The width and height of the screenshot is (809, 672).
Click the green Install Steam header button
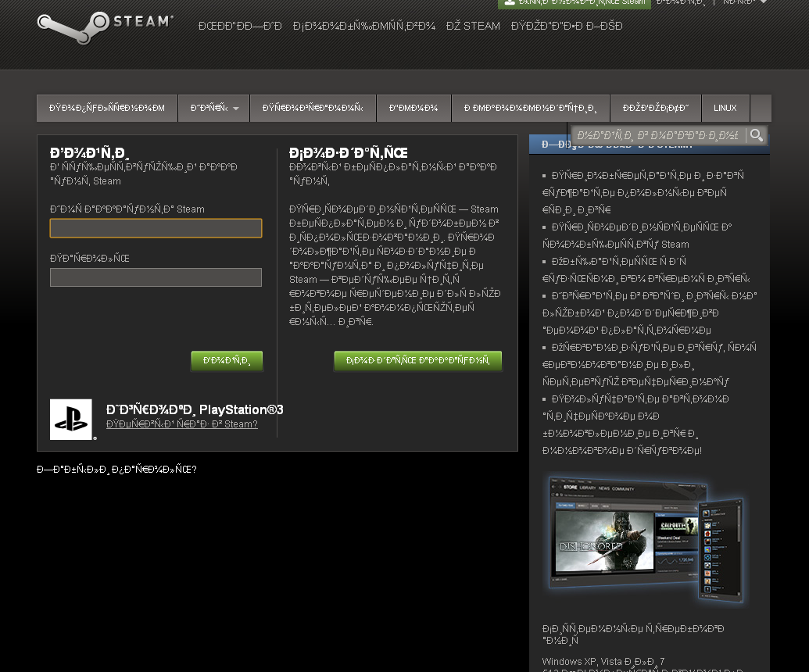(x=575, y=3)
